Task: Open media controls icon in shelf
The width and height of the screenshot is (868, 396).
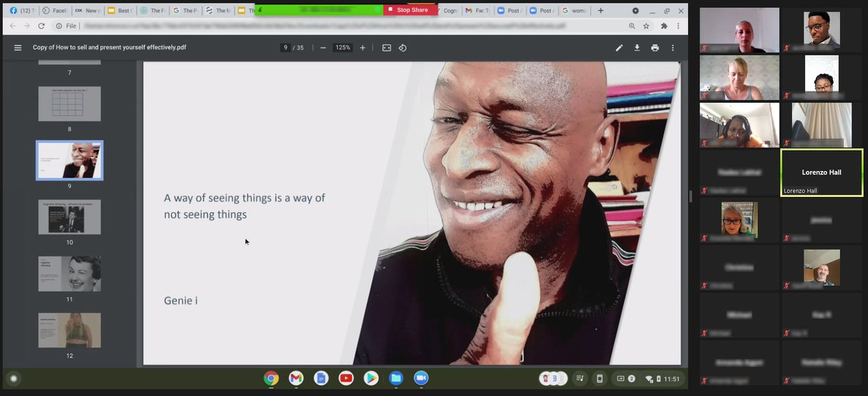Action: tap(579, 378)
